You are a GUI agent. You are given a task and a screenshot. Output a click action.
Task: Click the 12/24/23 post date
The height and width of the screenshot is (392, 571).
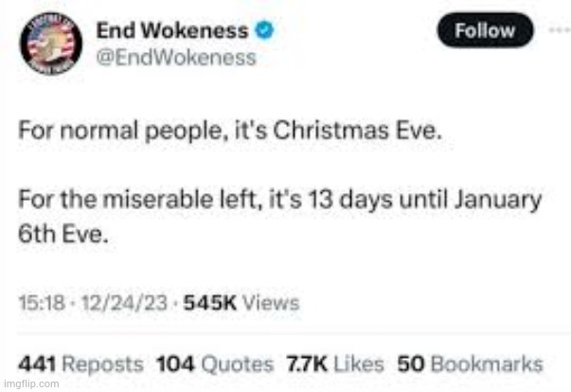pyautogui.click(x=125, y=303)
